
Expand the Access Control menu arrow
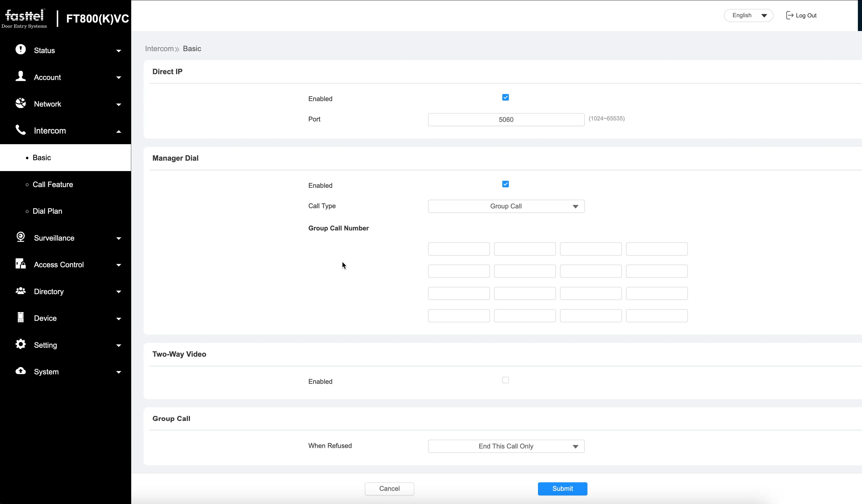tap(119, 265)
